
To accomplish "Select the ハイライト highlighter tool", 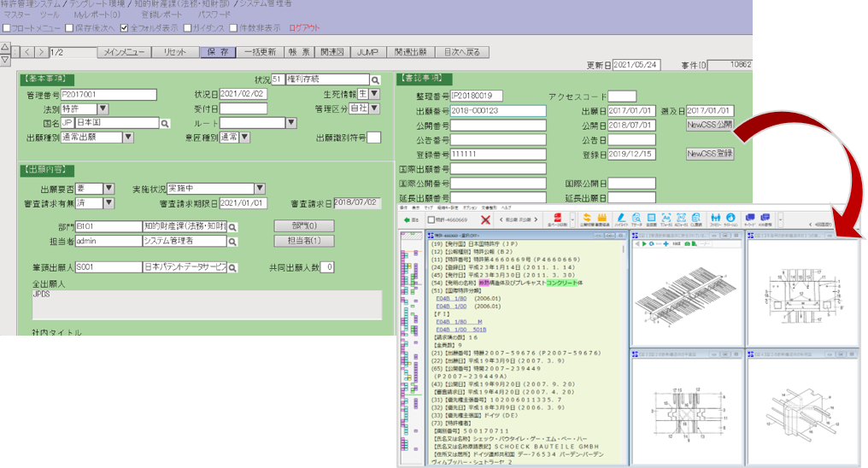I will pyautogui.click(x=621, y=219).
